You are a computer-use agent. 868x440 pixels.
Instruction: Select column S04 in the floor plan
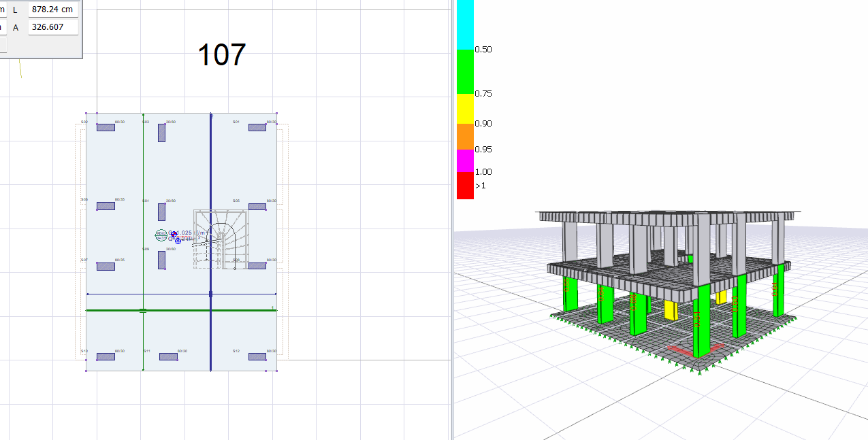click(162, 211)
